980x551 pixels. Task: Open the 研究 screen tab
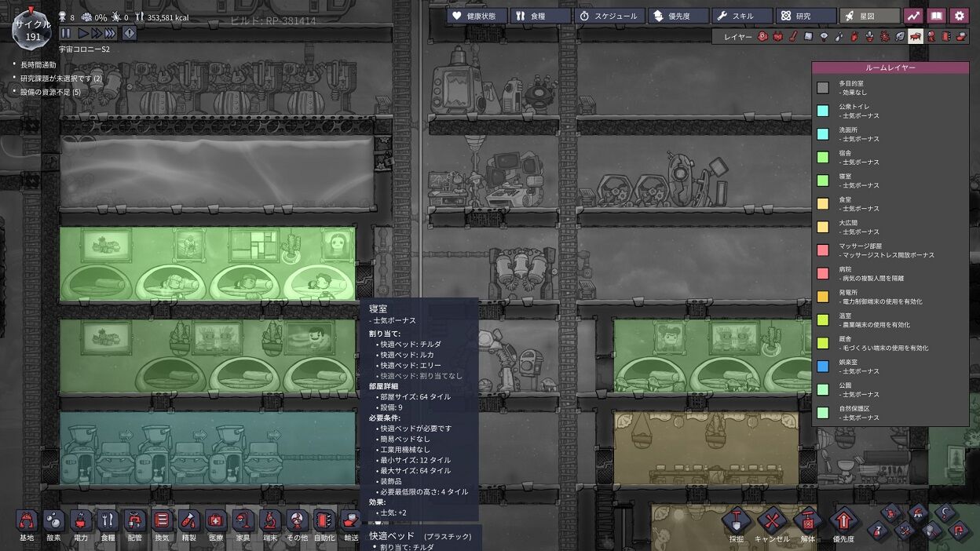804,15
